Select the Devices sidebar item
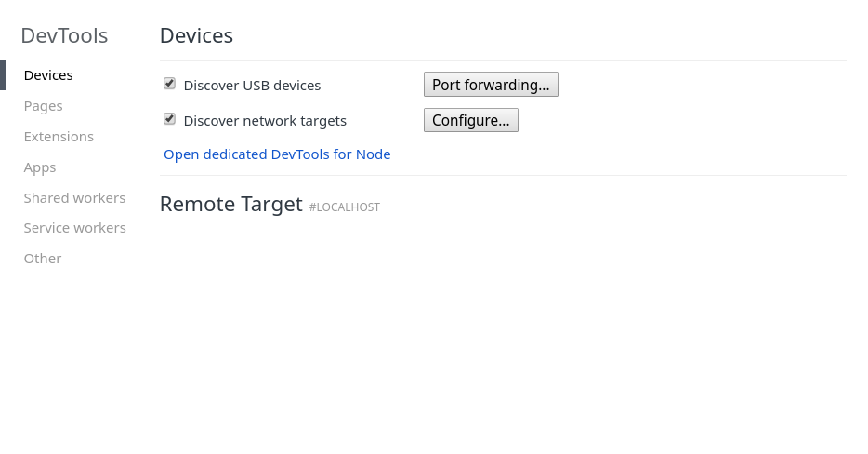This screenshot has width=868, height=454. [48, 75]
